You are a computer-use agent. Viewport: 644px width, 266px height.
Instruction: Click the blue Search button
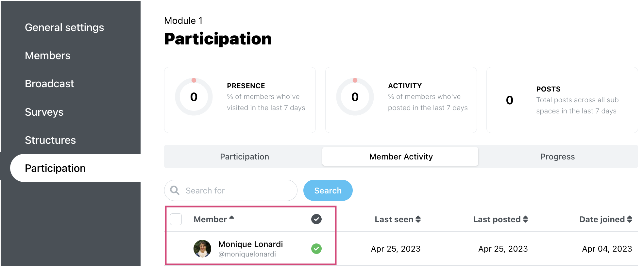(328, 190)
